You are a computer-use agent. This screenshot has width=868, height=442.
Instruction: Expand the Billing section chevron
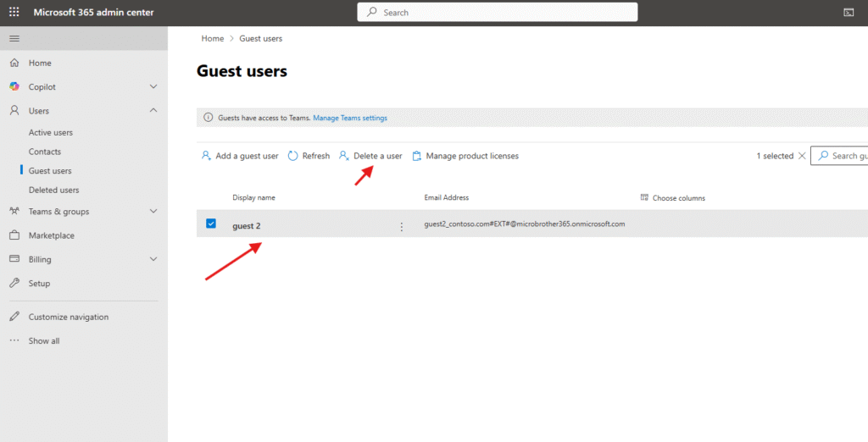coord(153,259)
